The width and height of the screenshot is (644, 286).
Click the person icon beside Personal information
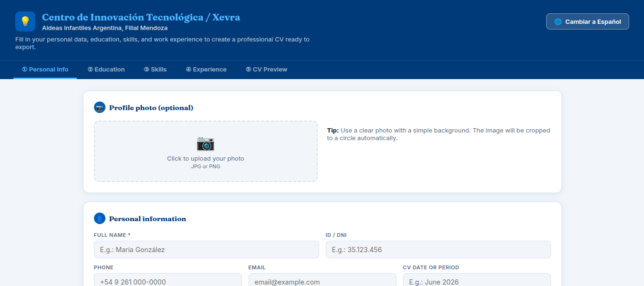tap(100, 218)
